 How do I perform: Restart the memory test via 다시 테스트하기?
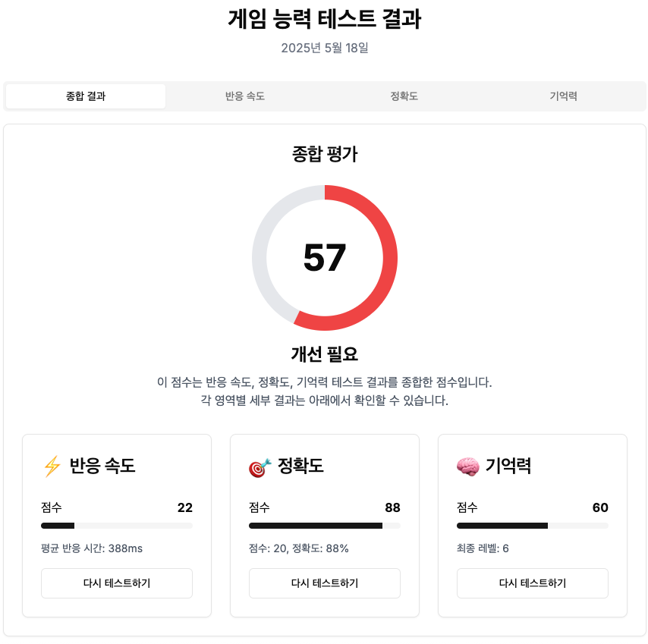click(533, 583)
